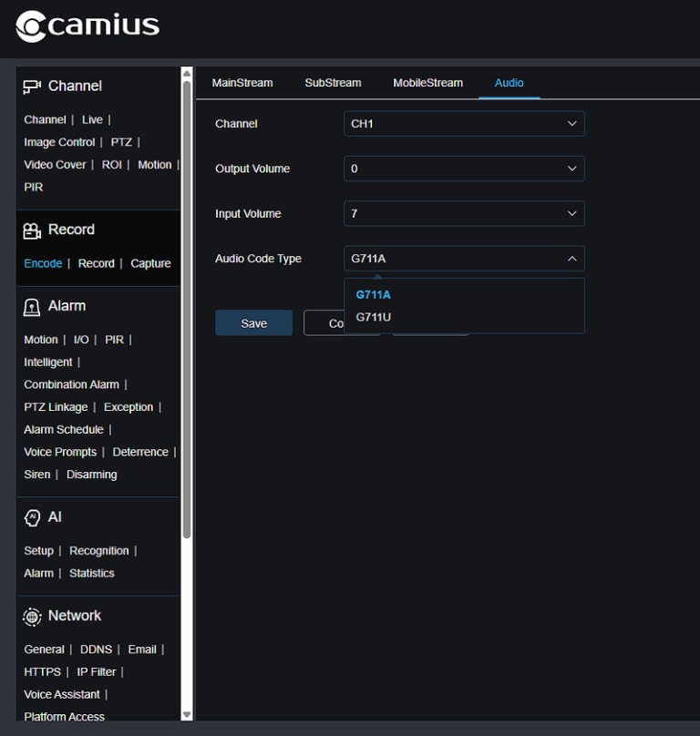
Task: Select the Audio tab
Action: point(509,83)
